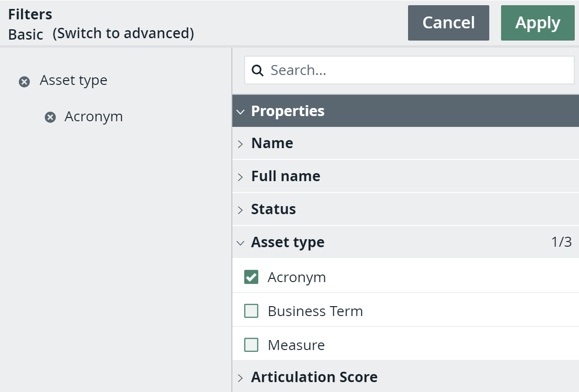
Task: Expand the Name property chevron
Action: (240, 144)
